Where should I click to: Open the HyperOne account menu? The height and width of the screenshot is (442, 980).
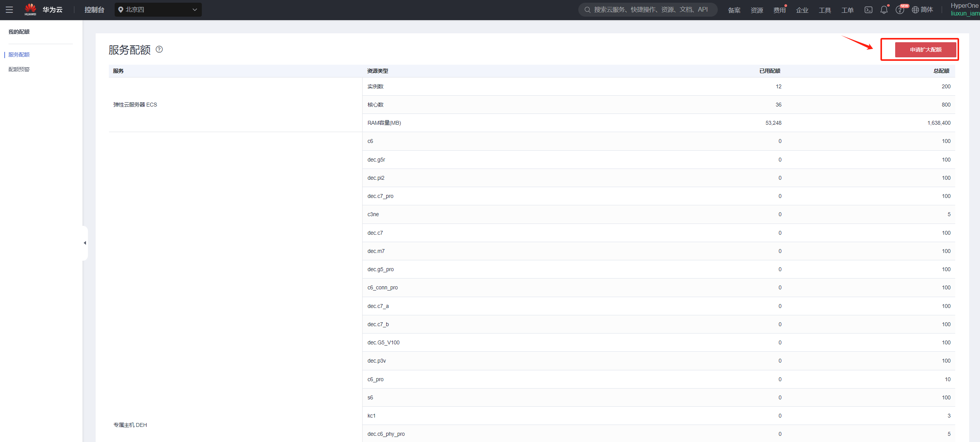965,10
